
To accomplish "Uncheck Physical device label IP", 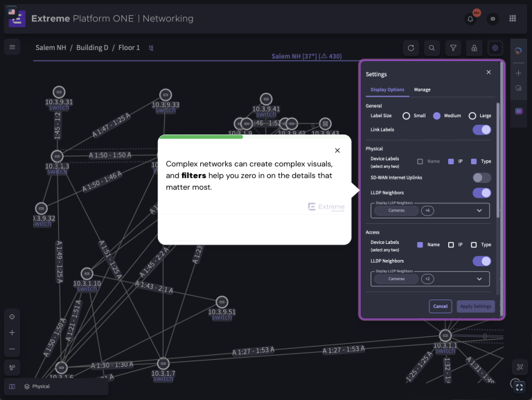I will pyautogui.click(x=451, y=162).
